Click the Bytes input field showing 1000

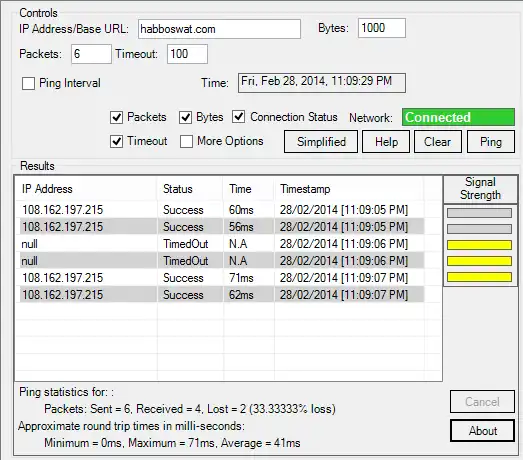(382, 28)
